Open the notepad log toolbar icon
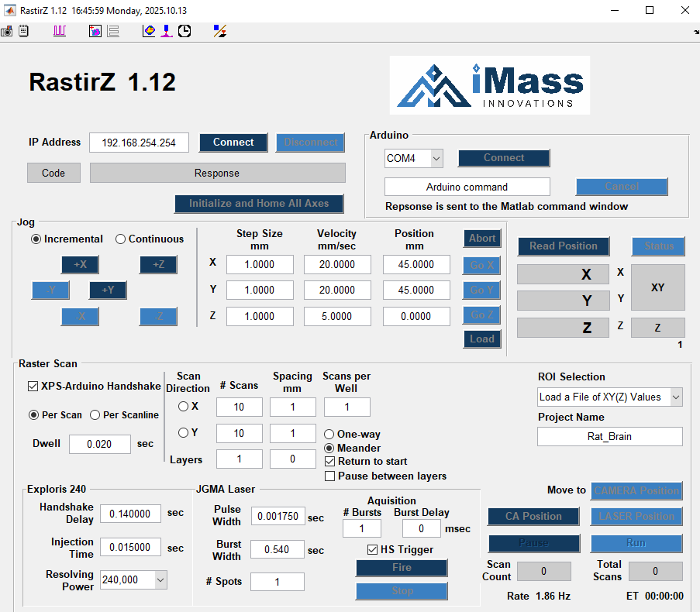Viewport: 700px width, 612px height. [x=24, y=31]
